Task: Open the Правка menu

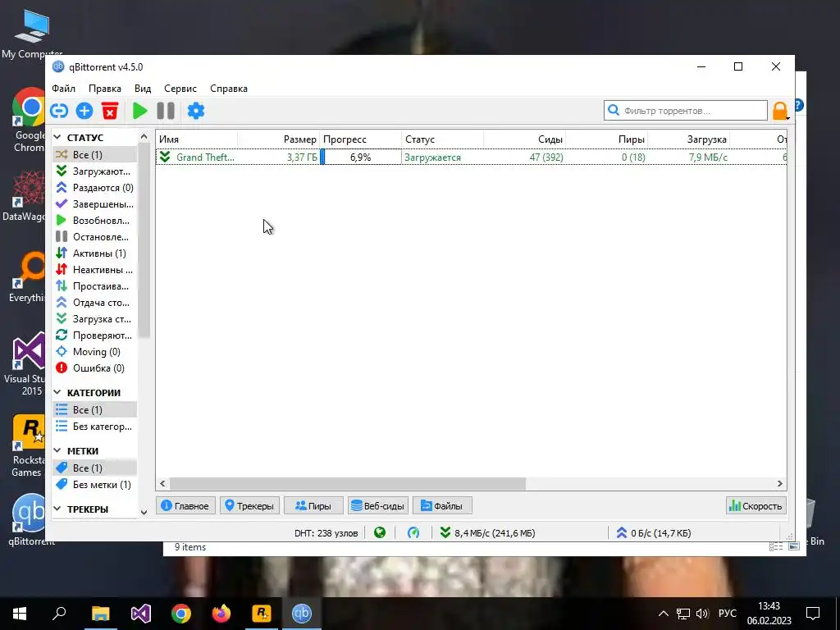Action: (x=105, y=89)
